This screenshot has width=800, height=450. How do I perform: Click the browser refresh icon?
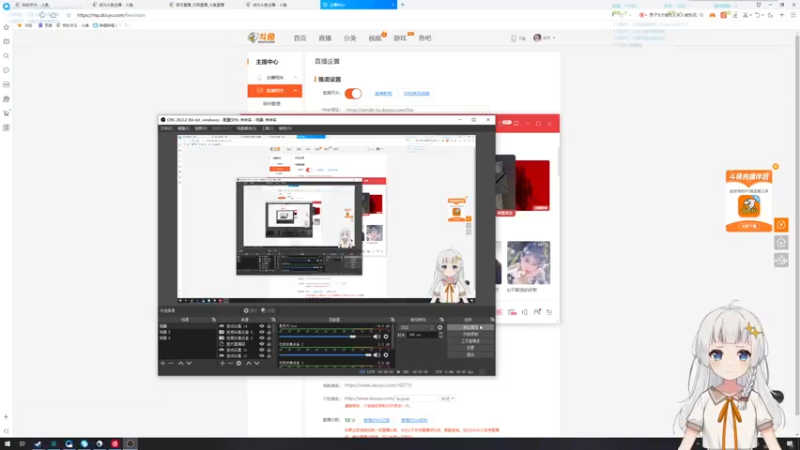click(x=42, y=15)
